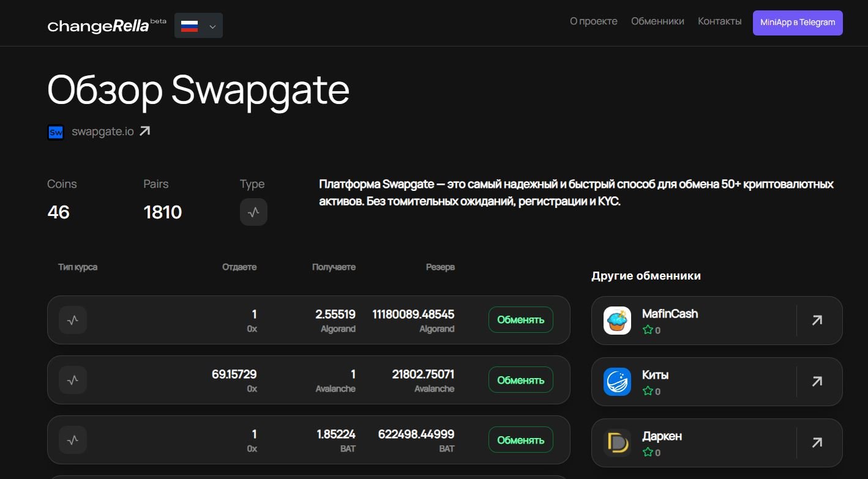The image size is (868, 479).
Task: Click the MafinCash cupcake logo
Action: tap(617, 321)
